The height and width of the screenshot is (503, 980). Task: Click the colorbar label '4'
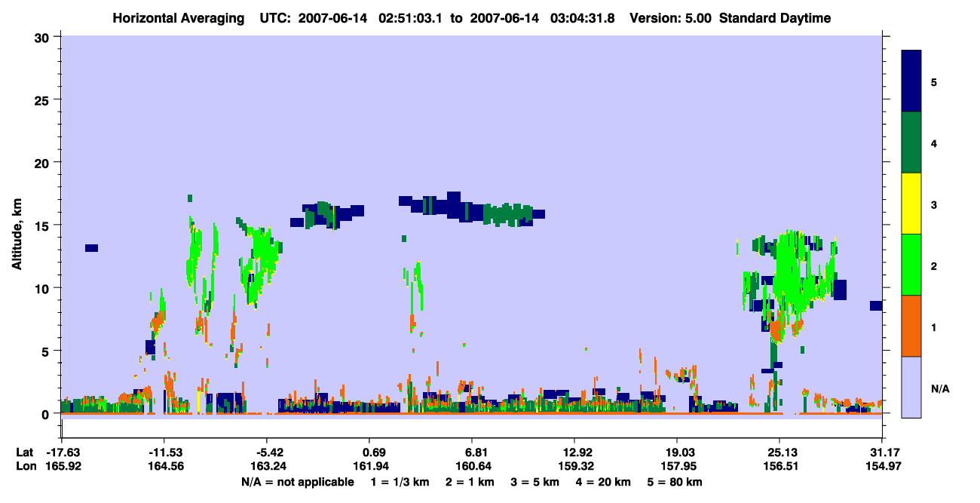coord(934,143)
